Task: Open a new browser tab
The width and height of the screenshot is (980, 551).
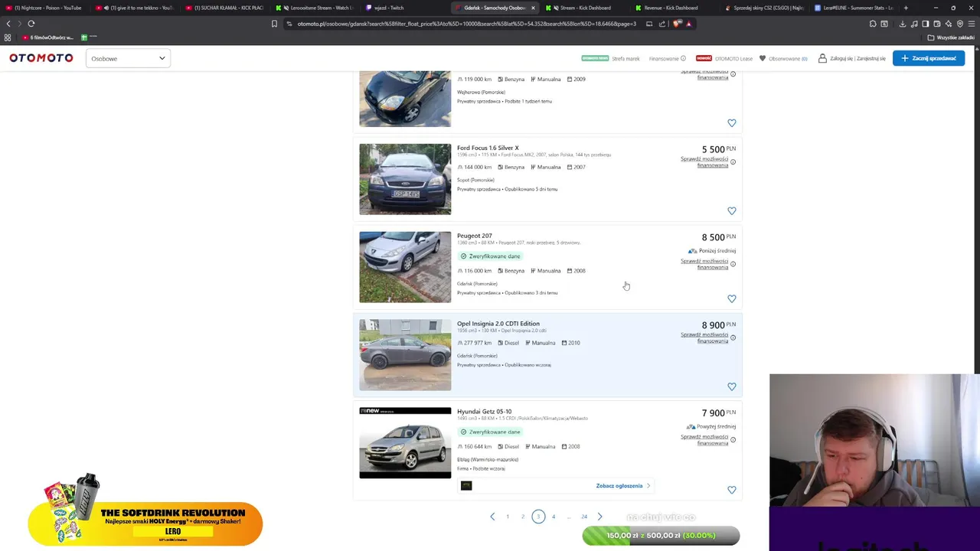Action: [906, 8]
